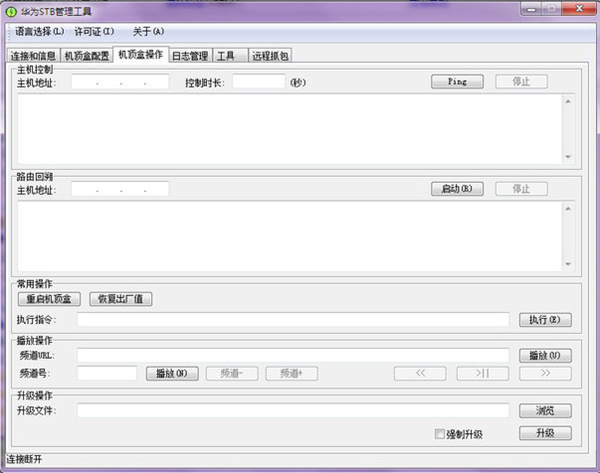Focus 主机地址 field in 路由回溯 section
This screenshot has height=473, width=600.
[120, 189]
